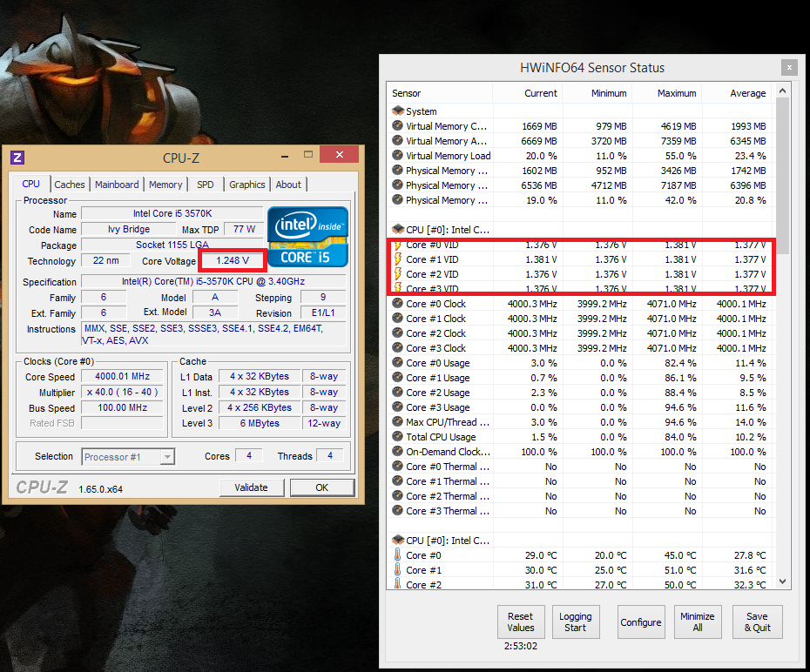Click the Core #1 temperature thermometer icon

coord(397,570)
